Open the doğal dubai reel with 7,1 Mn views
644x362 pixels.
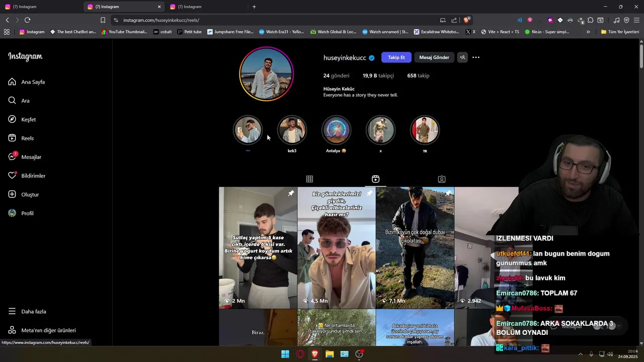coord(415,247)
